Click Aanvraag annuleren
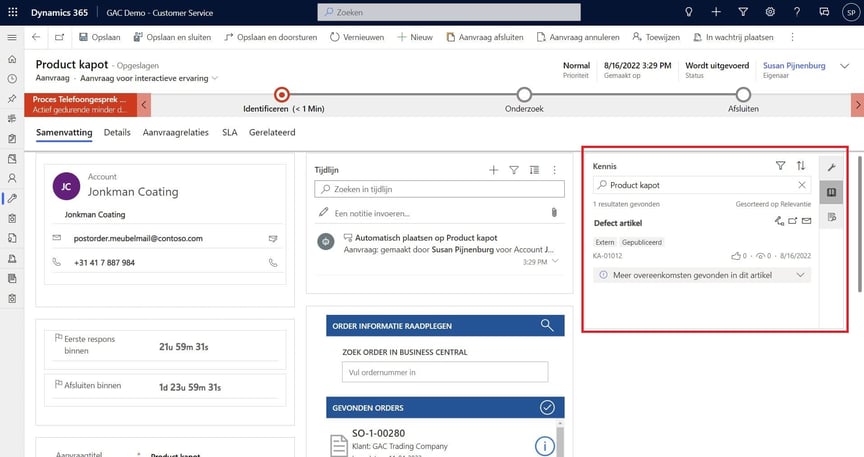 click(x=578, y=37)
